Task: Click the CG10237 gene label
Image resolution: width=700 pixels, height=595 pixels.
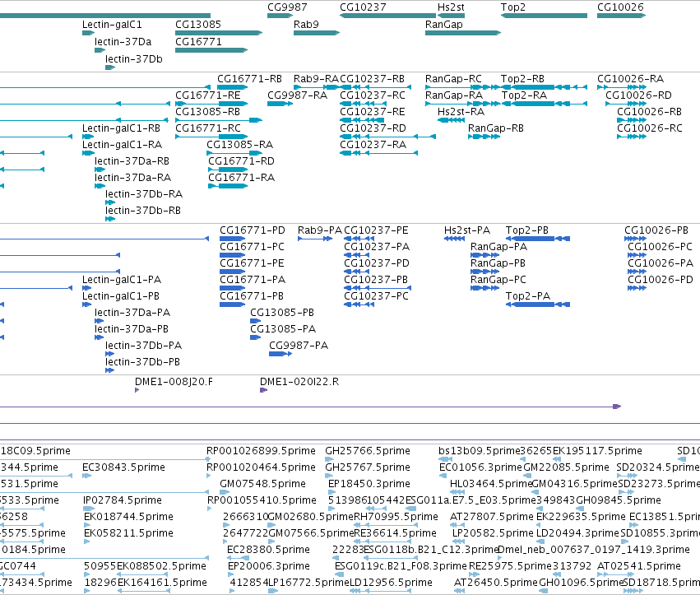Action: (x=363, y=7)
